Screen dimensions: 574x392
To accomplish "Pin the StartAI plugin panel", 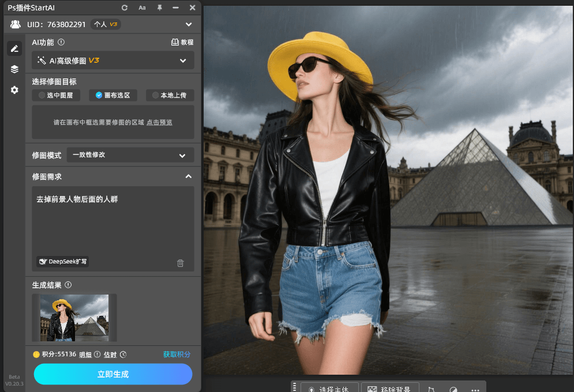I will 159,7.
